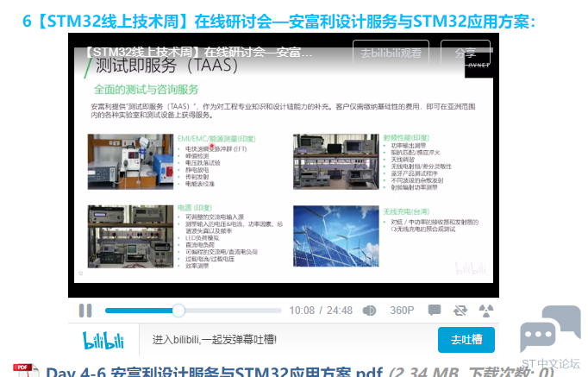Click the RF performance lab photo
Screen dimensions: 588x377
[336, 161]
